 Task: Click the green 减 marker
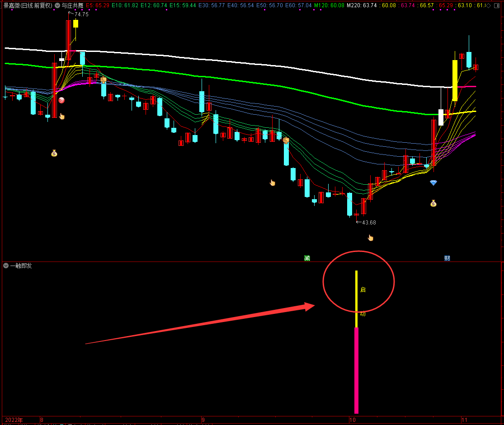pyautogui.click(x=307, y=258)
